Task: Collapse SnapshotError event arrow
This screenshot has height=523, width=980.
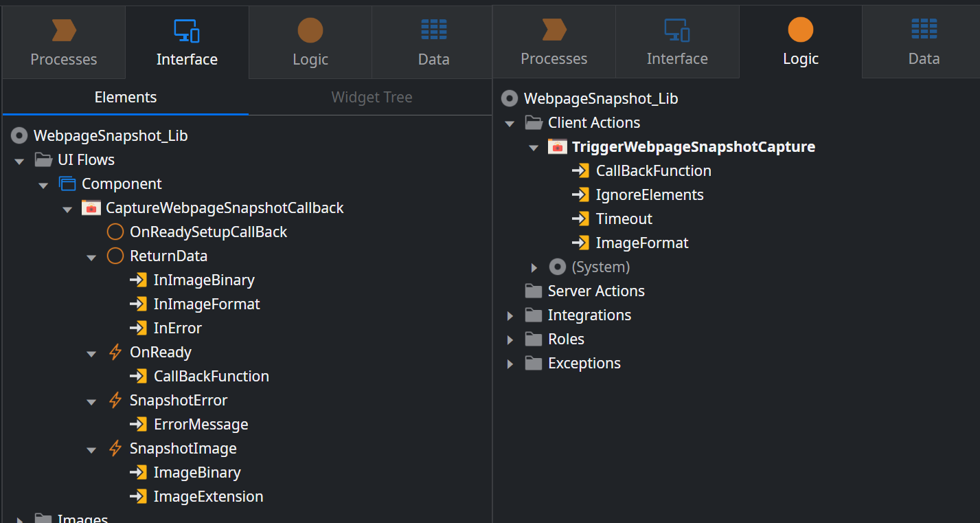Action: click(91, 401)
